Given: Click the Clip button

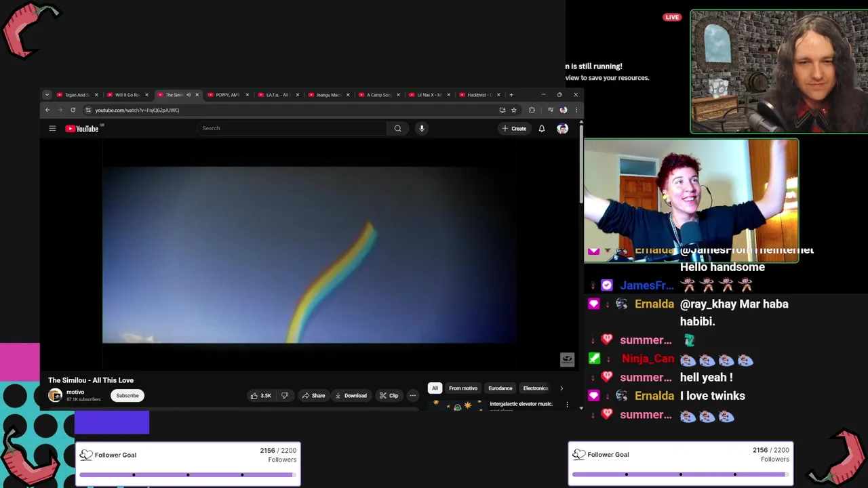Looking at the screenshot, I should click(x=389, y=396).
